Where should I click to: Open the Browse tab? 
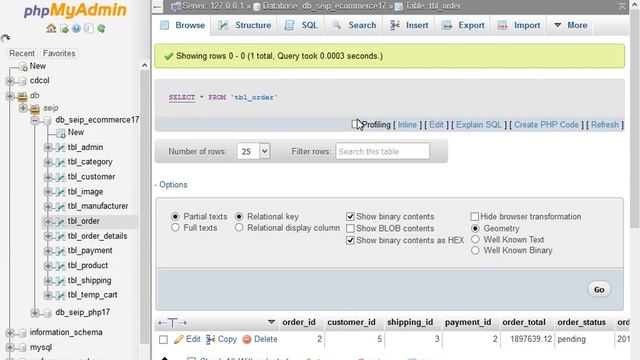pyautogui.click(x=183, y=25)
